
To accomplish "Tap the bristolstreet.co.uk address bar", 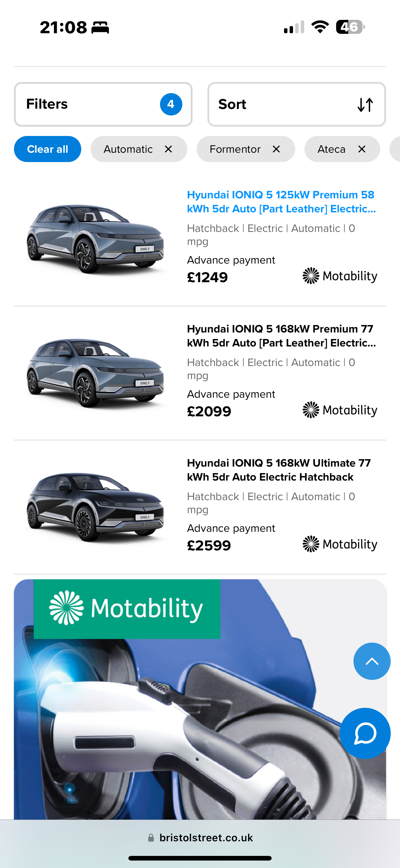I will pyautogui.click(x=200, y=838).
